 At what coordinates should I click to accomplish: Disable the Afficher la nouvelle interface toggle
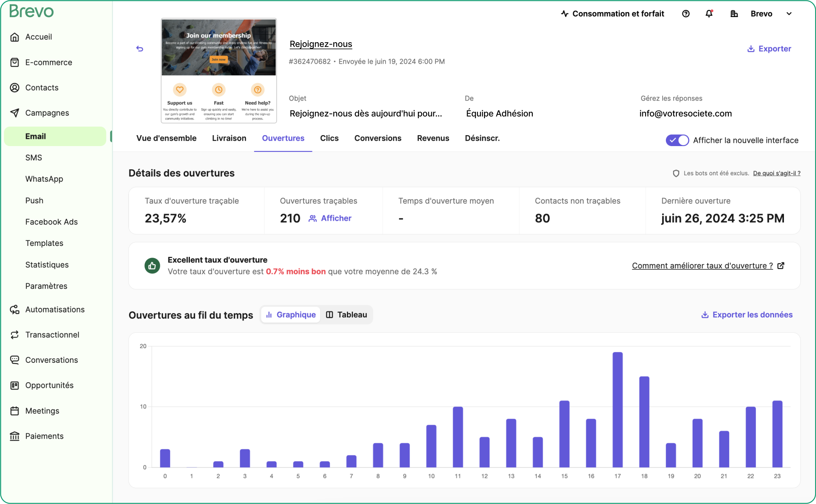coord(677,140)
